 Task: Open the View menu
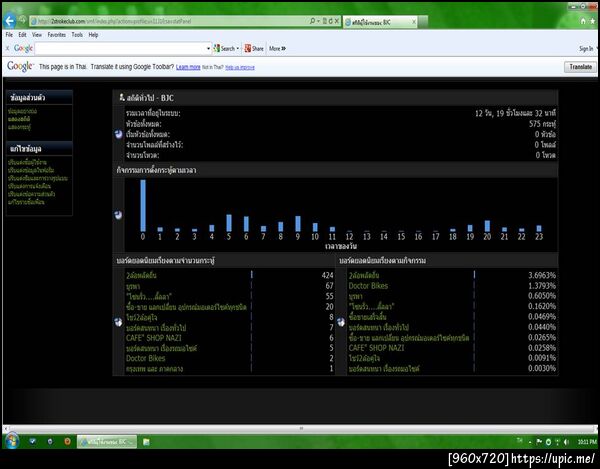[37, 35]
